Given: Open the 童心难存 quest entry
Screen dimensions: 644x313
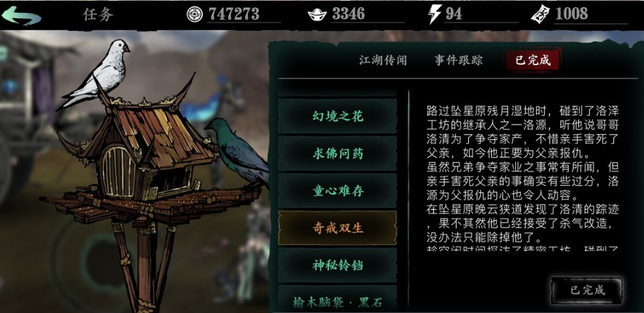Looking at the screenshot, I should [337, 191].
